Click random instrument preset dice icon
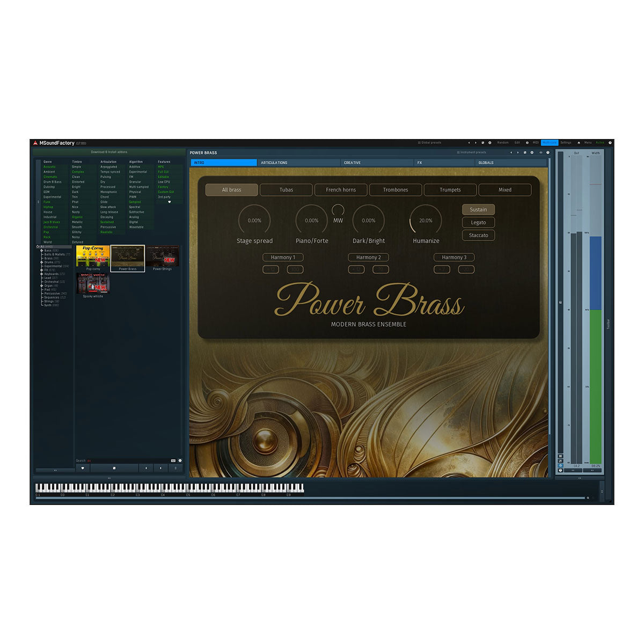This screenshot has width=644, height=644. pyautogui.click(x=525, y=152)
